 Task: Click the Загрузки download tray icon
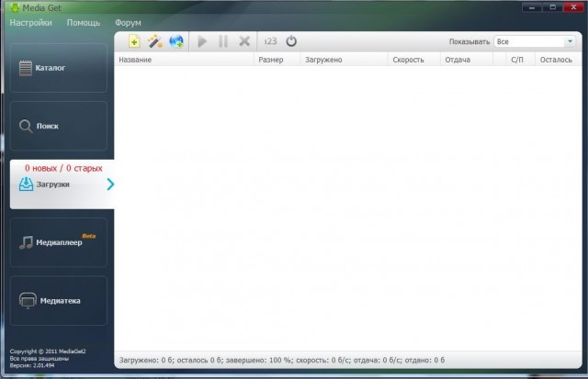point(27,184)
